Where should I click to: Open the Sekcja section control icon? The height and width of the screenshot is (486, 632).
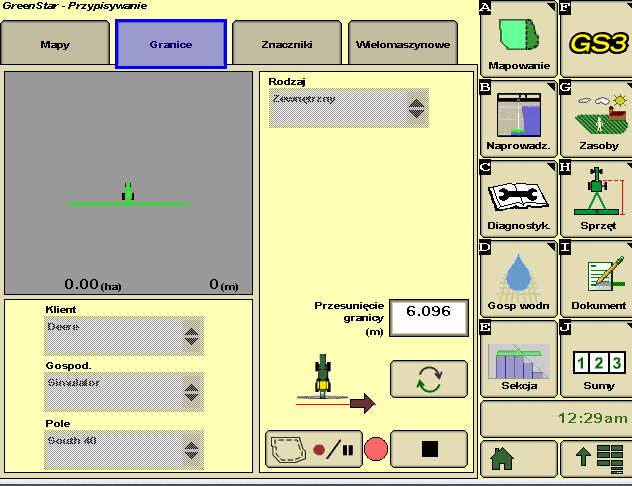coord(518,359)
